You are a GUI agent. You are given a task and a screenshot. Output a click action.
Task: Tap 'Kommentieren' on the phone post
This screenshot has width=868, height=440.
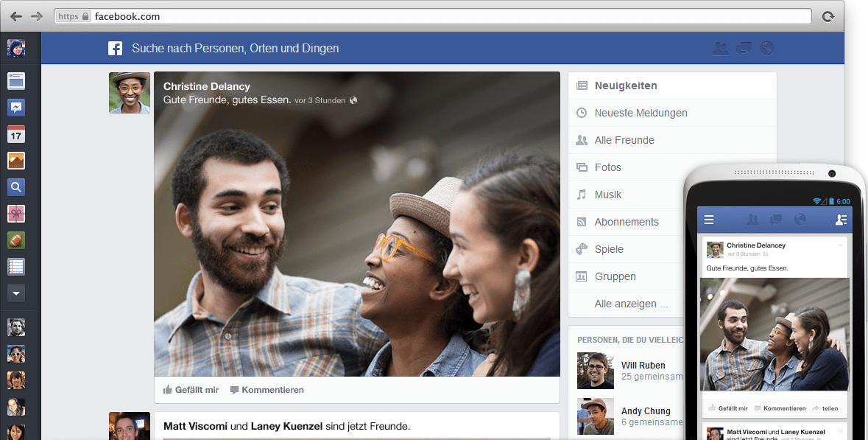780,408
